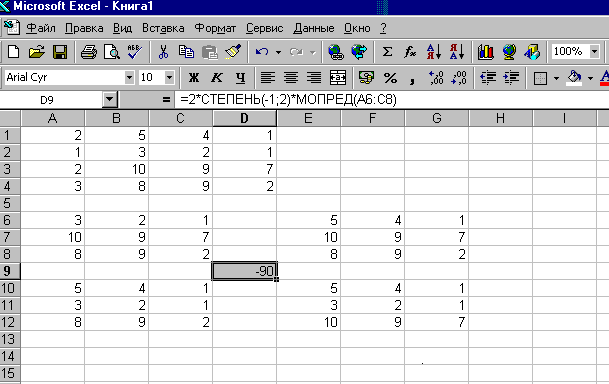The image size is (609, 384).
Task: Toggle bold formatting (Ж)
Action: pyautogui.click(x=193, y=78)
